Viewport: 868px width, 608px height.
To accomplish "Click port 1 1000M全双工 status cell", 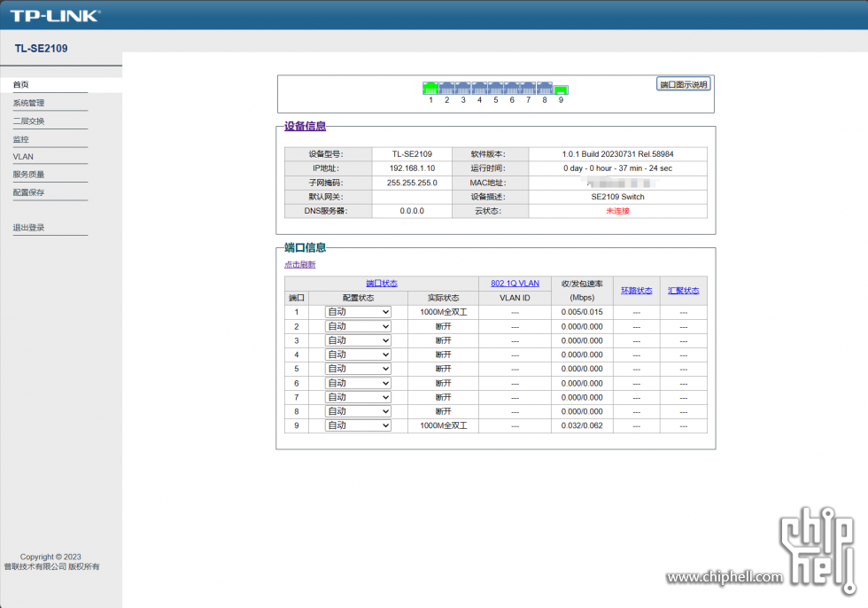I will pyautogui.click(x=444, y=312).
